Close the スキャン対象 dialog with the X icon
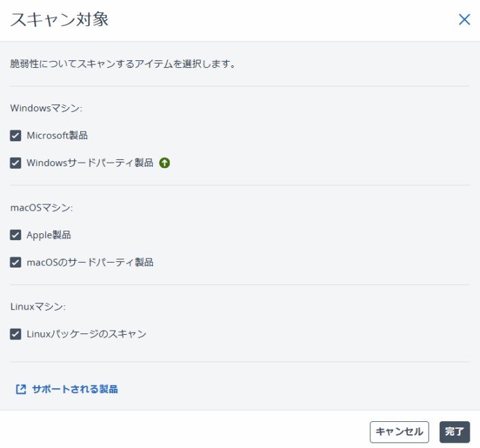Viewport: 480px width, 448px height. 464,19
